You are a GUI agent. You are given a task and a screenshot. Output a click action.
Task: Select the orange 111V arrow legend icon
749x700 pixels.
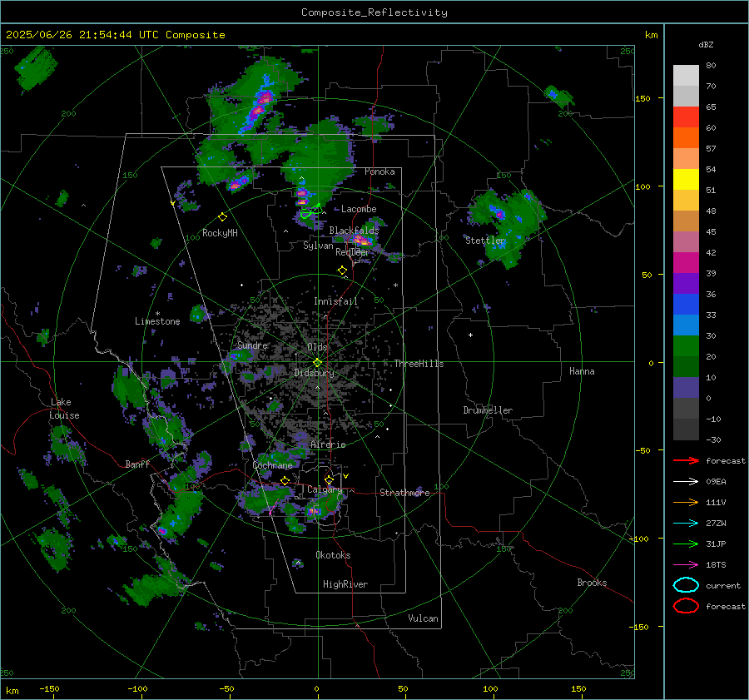click(x=686, y=502)
